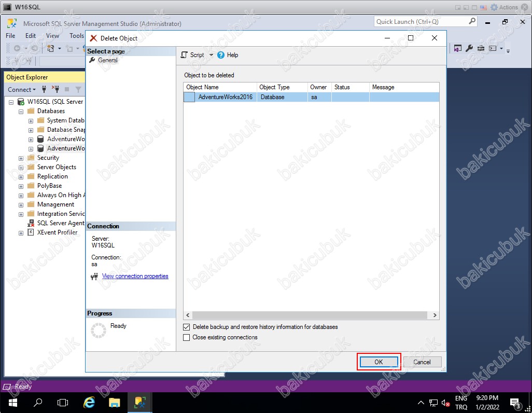The image size is (532, 413).
Task: Open the File menu
Action: 10,36
